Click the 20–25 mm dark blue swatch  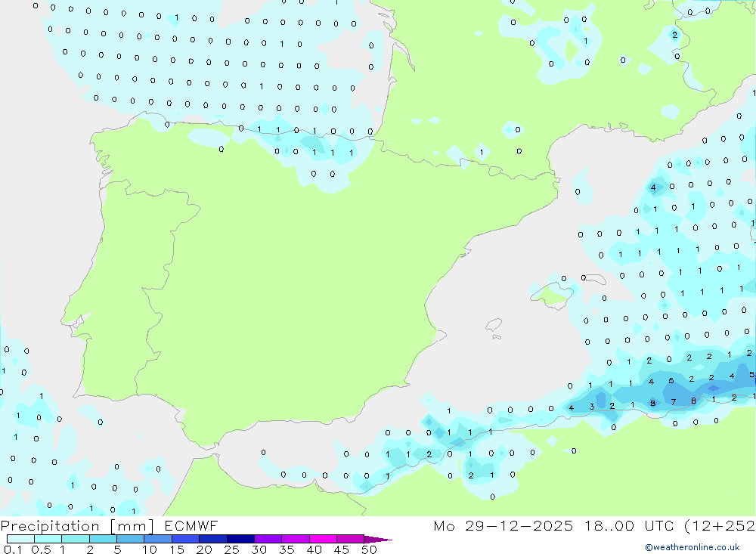(x=213, y=539)
